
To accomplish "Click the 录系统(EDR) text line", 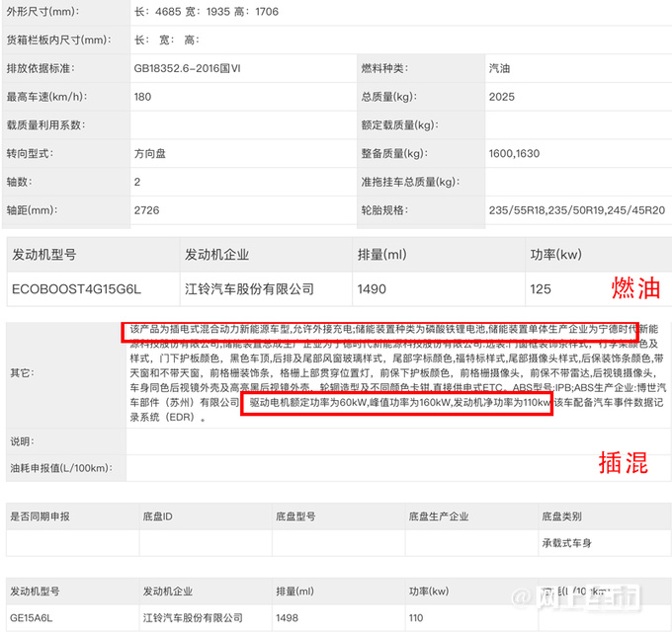I will tap(168, 417).
